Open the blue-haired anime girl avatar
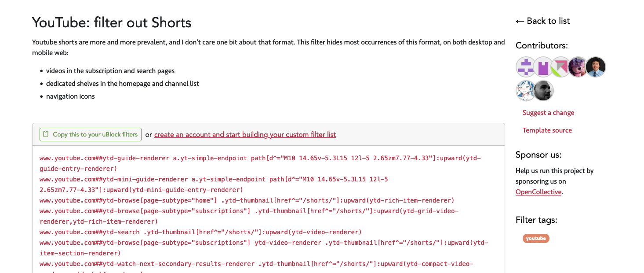The height and width of the screenshot is (273, 644). [526, 91]
